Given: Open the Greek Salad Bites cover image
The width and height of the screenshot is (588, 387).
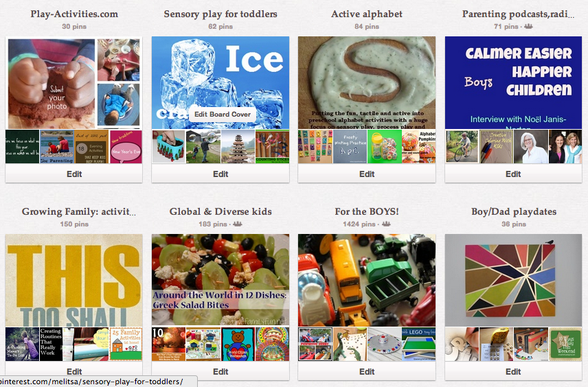Looking at the screenshot, I should pyautogui.click(x=220, y=280).
